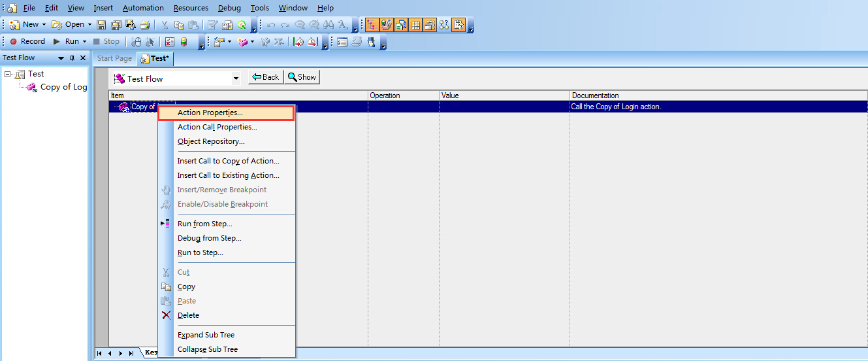The width and height of the screenshot is (868, 361).
Task: Choose Delete in the context menu
Action: click(x=188, y=315)
